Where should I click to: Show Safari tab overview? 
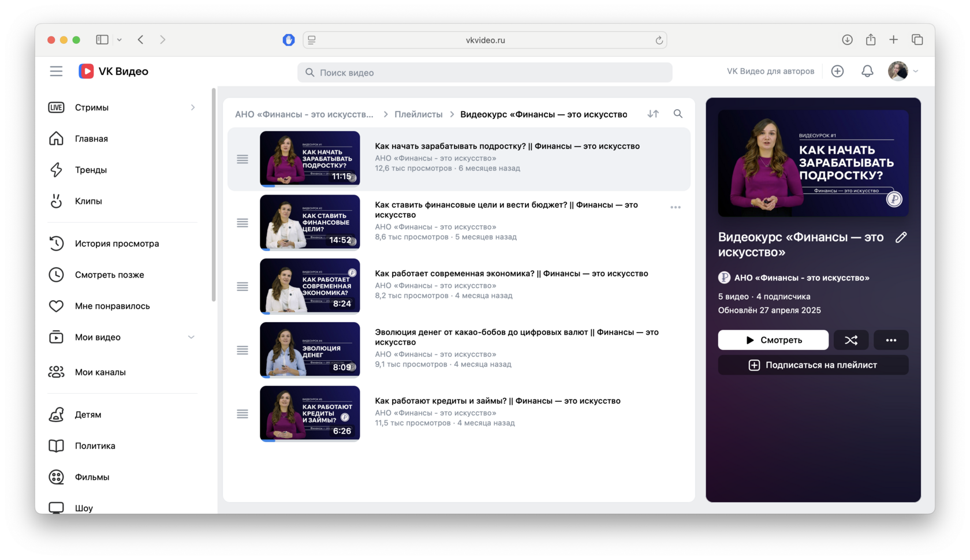point(917,40)
